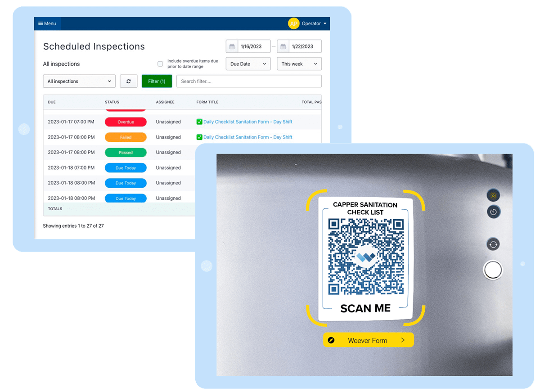Tap the switch camera icon

click(493, 244)
